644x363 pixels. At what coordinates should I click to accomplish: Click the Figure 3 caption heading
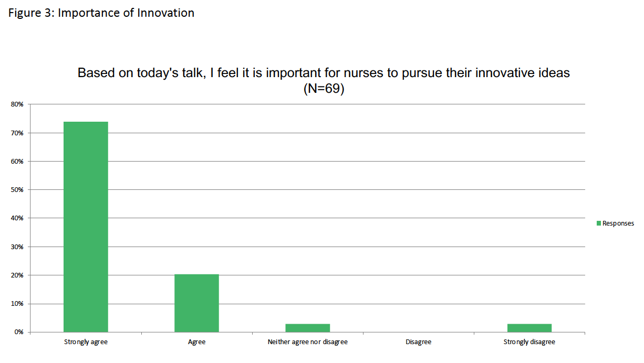point(101,13)
